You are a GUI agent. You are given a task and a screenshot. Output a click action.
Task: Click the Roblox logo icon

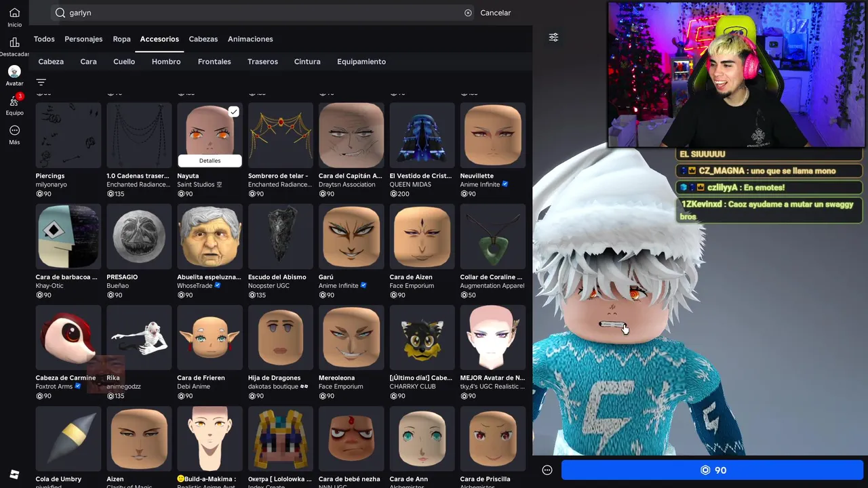(14, 474)
